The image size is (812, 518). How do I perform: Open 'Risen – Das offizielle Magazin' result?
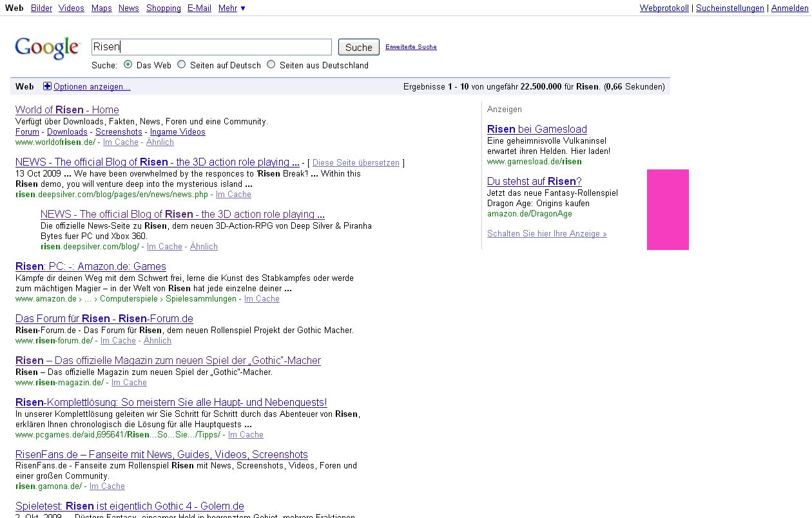[168, 360]
